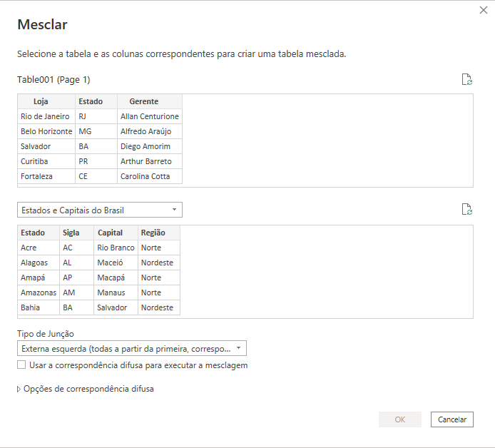Image resolution: width=495 pixels, height=448 pixels.
Task: Click the refresh preview icon for second table
Action: tap(467, 209)
